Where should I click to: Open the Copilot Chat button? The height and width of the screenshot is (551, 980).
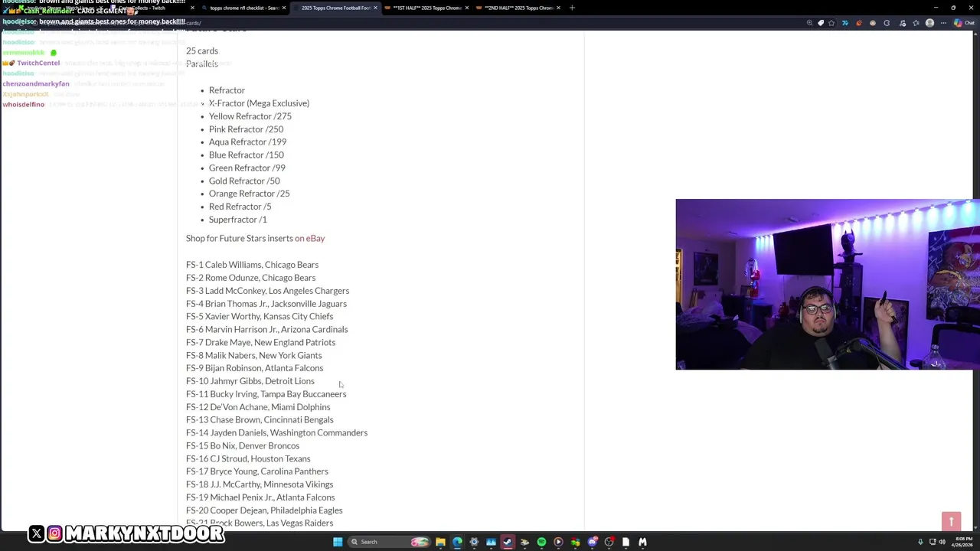point(963,23)
